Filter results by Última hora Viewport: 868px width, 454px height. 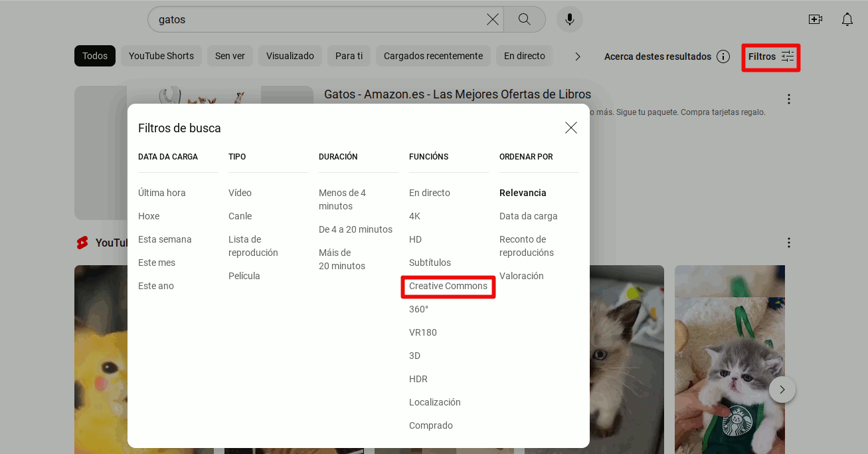tap(161, 193)
